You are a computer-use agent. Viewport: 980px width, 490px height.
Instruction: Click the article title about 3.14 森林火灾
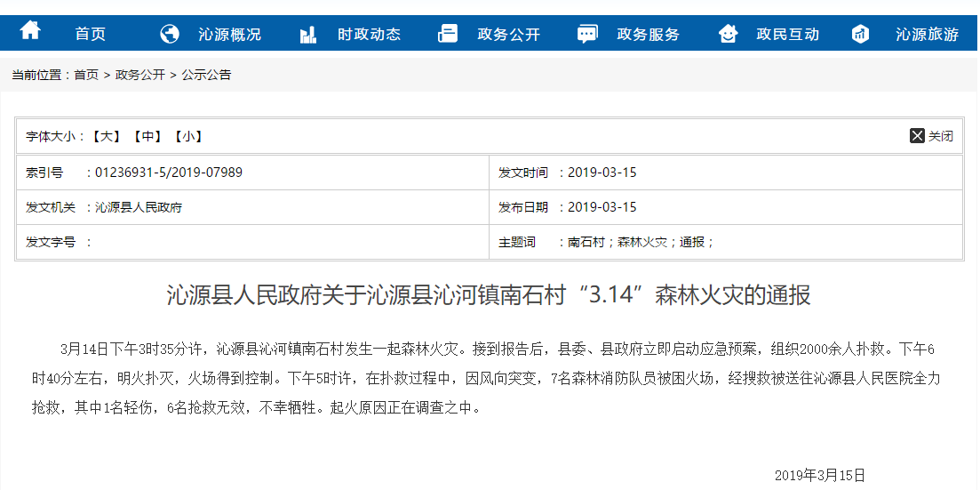pos(489,294)
